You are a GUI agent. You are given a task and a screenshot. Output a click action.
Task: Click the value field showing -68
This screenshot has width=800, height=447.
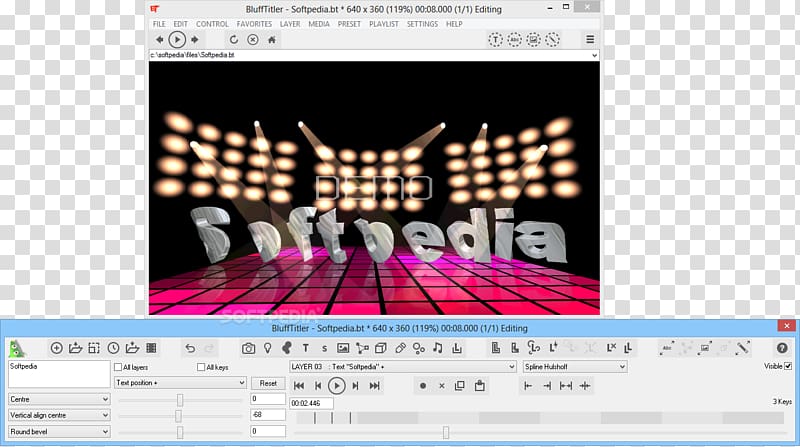268,415
